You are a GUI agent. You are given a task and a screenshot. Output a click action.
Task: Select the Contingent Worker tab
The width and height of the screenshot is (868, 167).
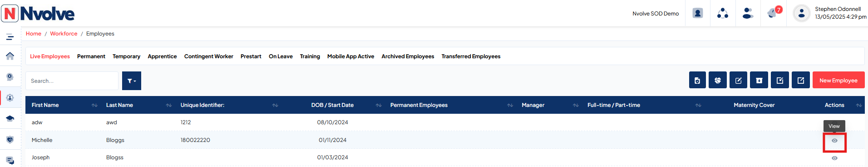[209, 56]
